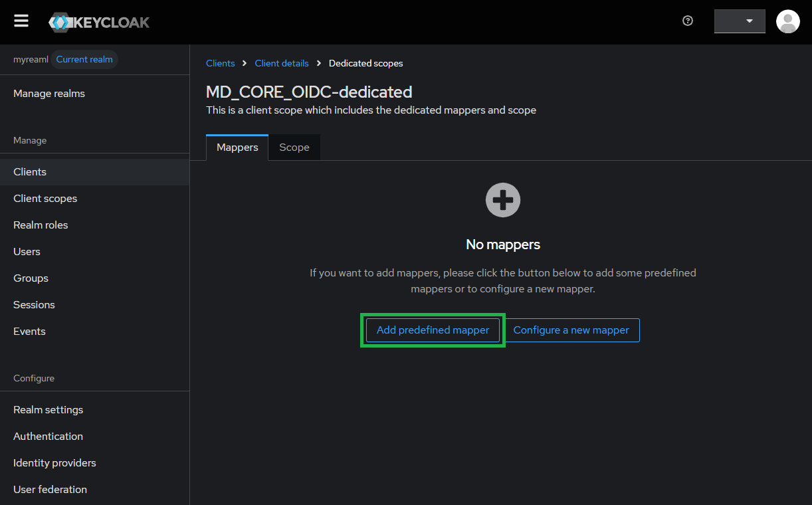The image size is (812, 505).
Task: Go to Clients breadcrumb link
Action: 221,63
